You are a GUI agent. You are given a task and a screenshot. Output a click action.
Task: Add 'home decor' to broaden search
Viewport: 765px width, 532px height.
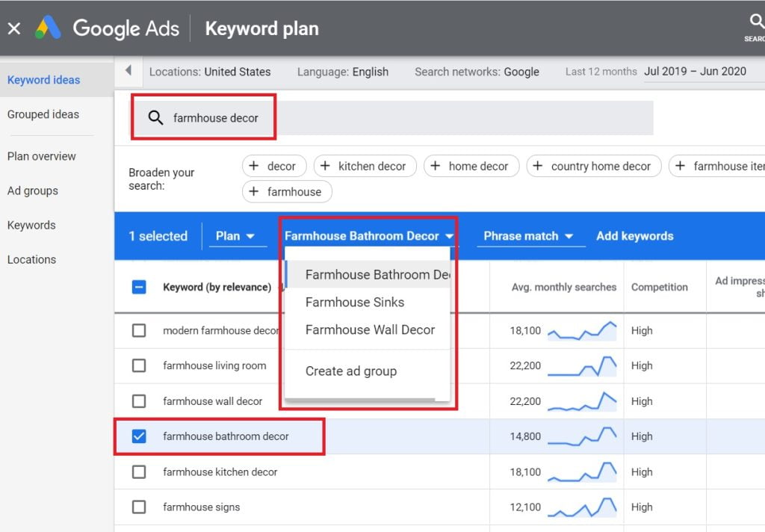click(469, 166)
